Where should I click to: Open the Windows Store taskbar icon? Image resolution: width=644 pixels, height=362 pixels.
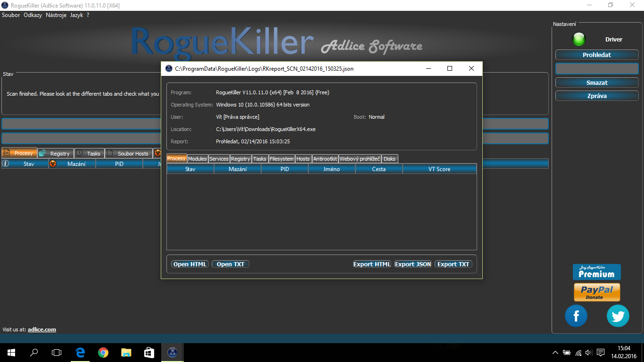(x=149, y=352)
